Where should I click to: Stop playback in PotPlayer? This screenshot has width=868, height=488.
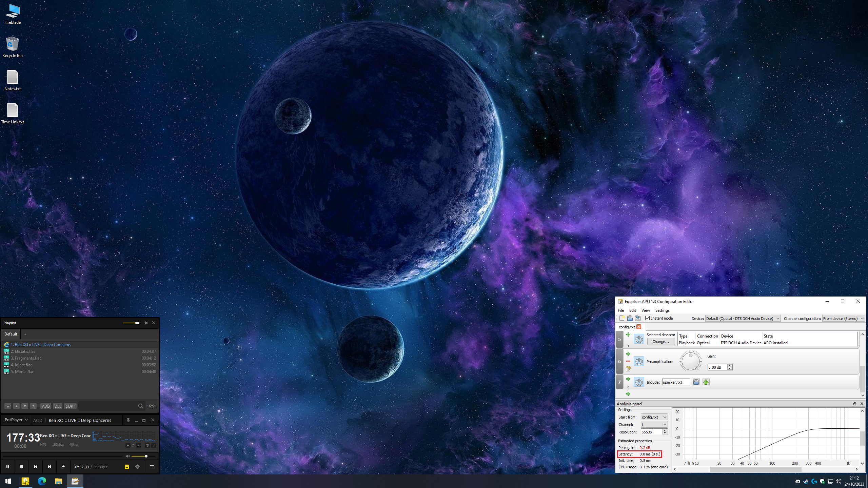click(22, 467)
